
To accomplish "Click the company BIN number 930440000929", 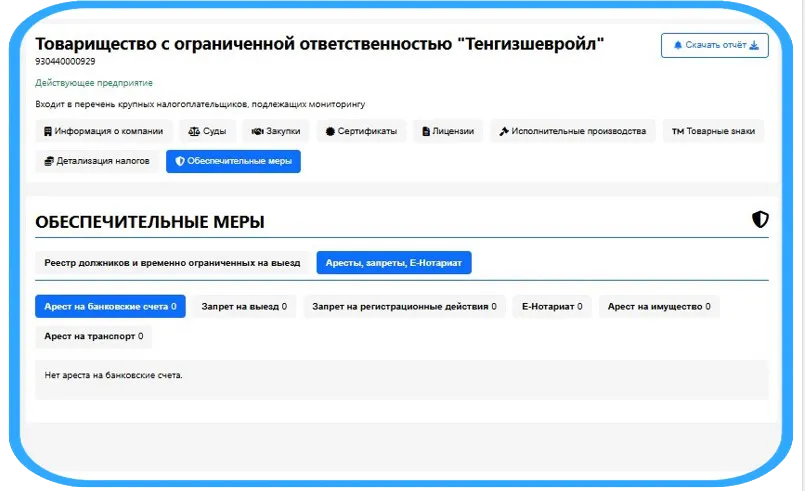I will click(66, 62).
